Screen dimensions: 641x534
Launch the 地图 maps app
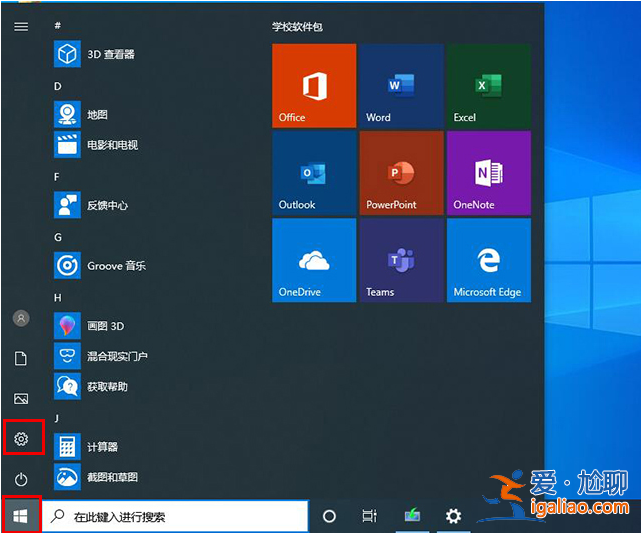(x=81, y=114)
